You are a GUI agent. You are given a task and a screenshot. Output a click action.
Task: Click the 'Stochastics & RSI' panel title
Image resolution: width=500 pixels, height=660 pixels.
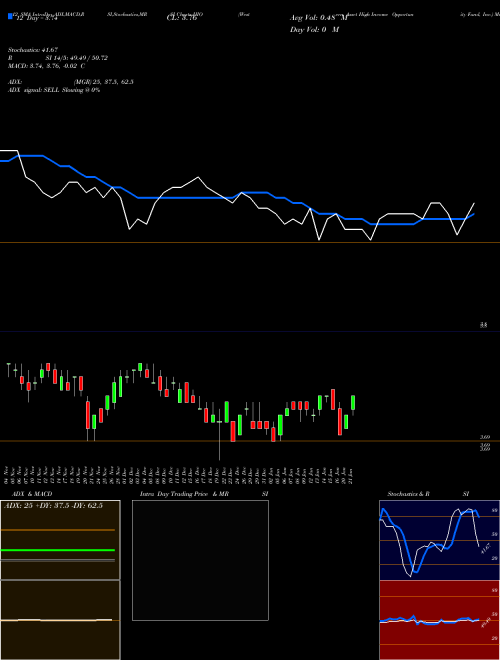click(428, 494)
